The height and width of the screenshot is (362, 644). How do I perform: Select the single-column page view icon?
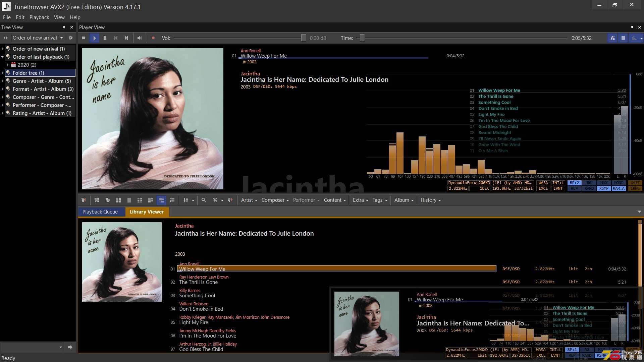point(129,200)
